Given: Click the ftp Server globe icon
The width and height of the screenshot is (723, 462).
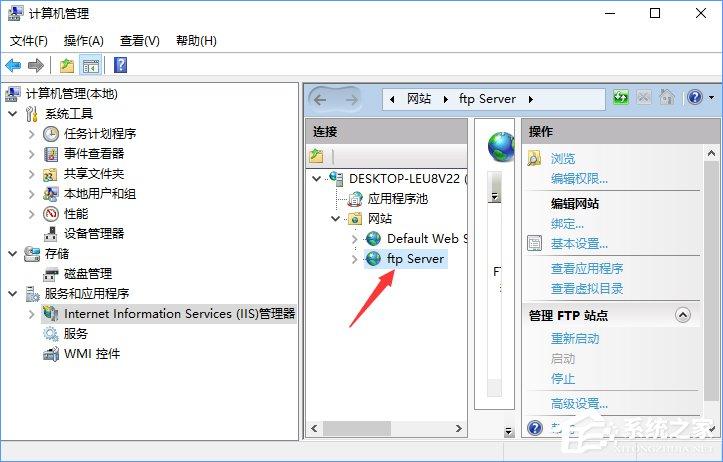Looking at the screenshot, I should point(373,259).
